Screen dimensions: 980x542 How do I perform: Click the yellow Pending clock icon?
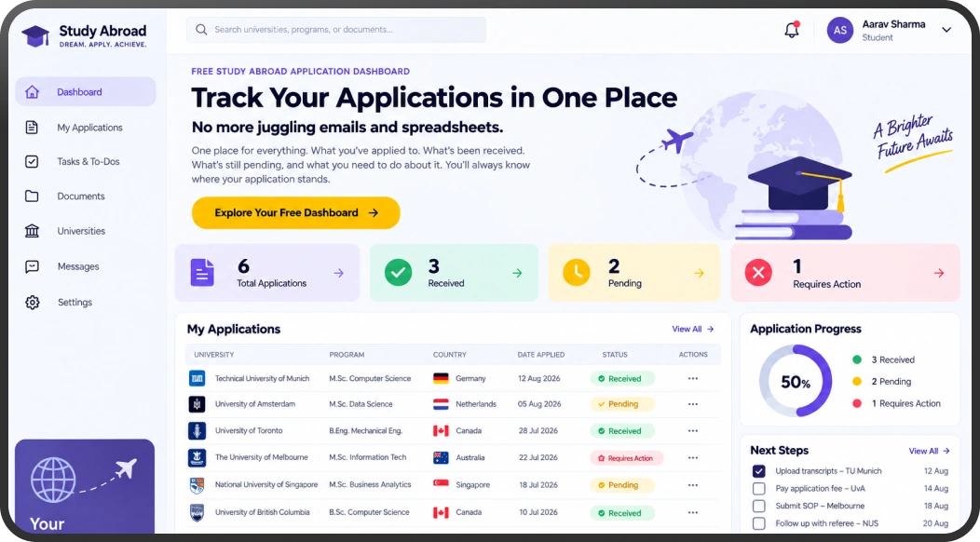(x=577, y=273)
